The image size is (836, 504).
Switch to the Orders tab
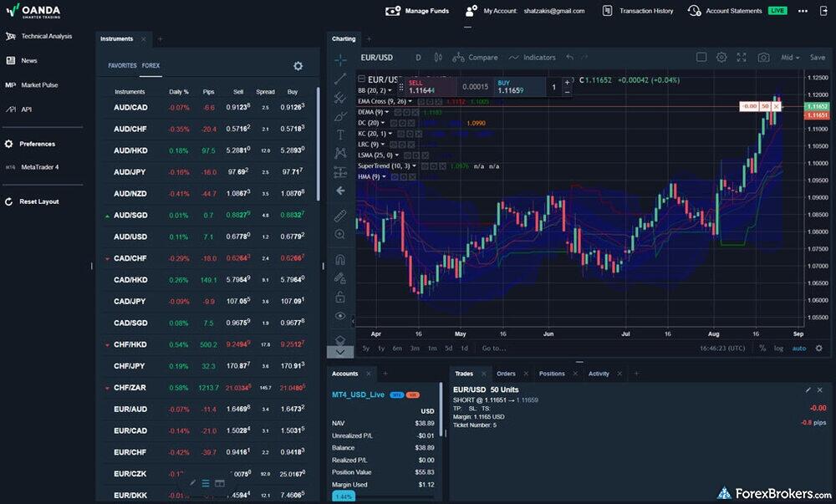coord(506,374)
